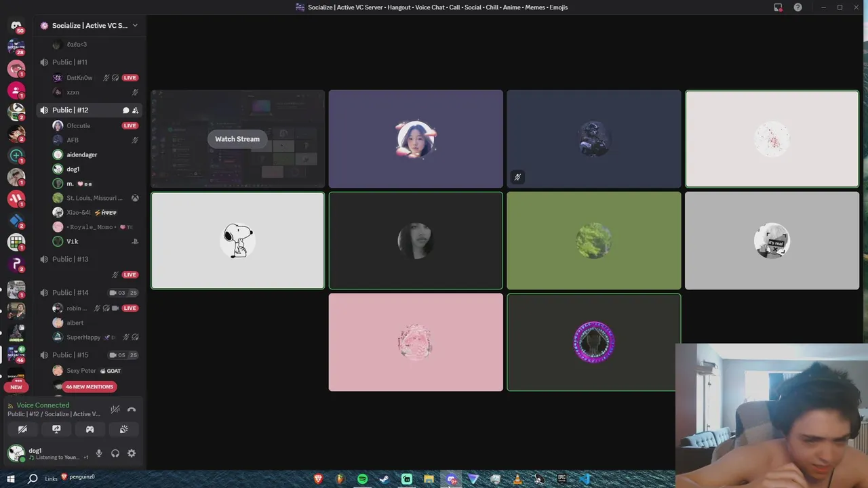Focus the Snoopy avatar video tile
The width and height of the screenshot is (868, 488).
237,241
